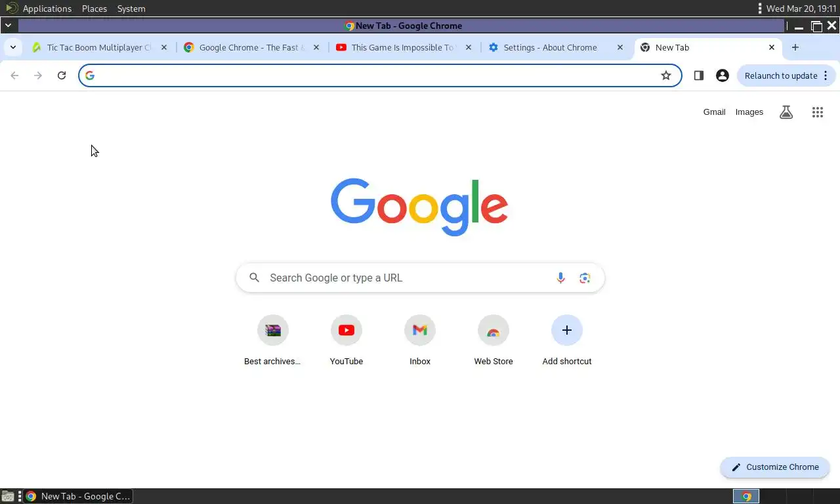
Task: Click the Google logo
Action: click(x=419, y=207)
